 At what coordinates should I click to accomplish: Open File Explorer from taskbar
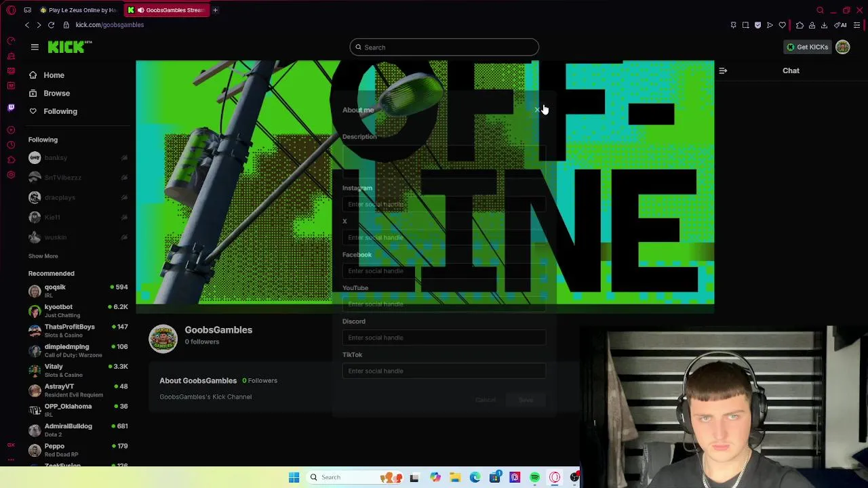tap(455, 477)
